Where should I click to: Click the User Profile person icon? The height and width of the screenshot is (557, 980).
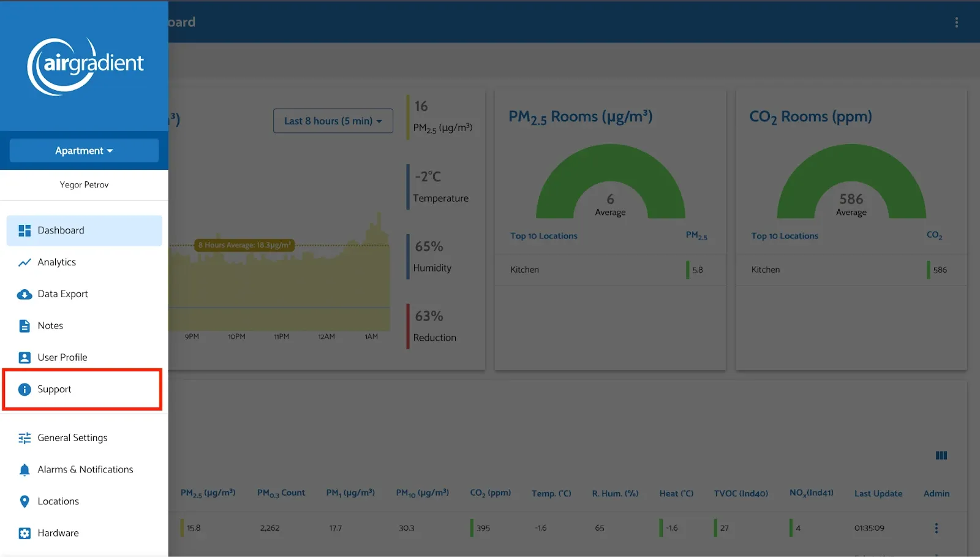[24, 358]
